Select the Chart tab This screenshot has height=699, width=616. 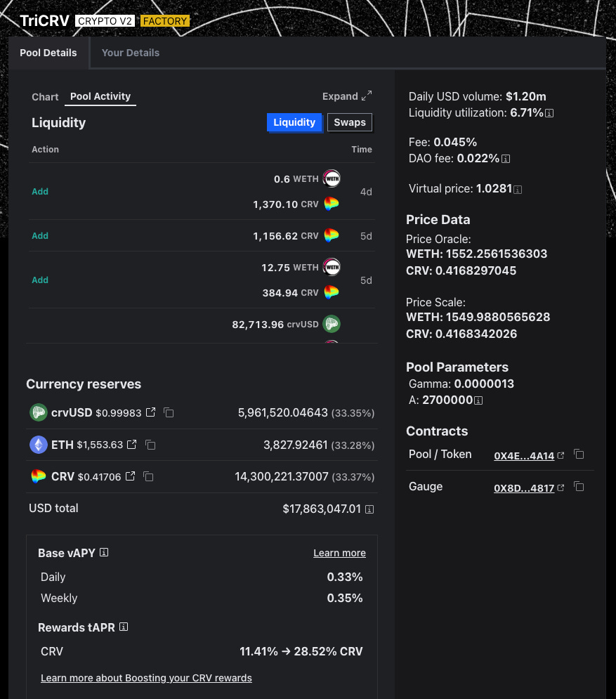pyautogui.click(x=45, y=97)
